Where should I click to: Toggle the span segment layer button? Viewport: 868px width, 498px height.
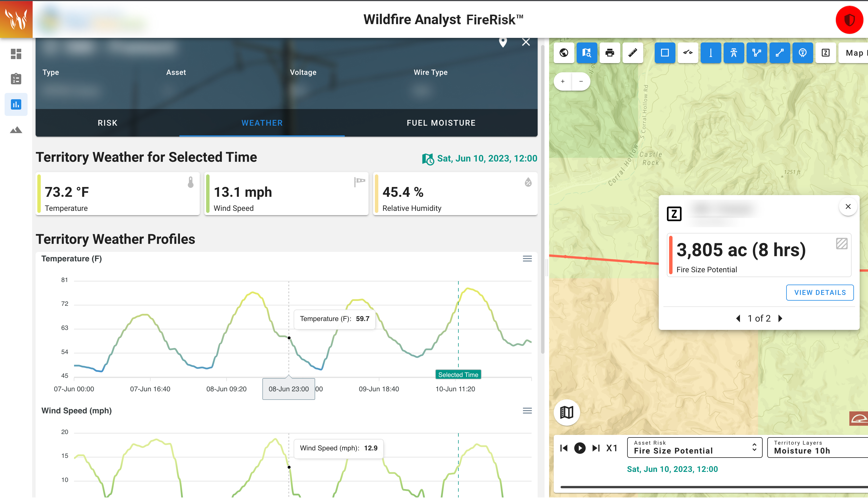780,53
